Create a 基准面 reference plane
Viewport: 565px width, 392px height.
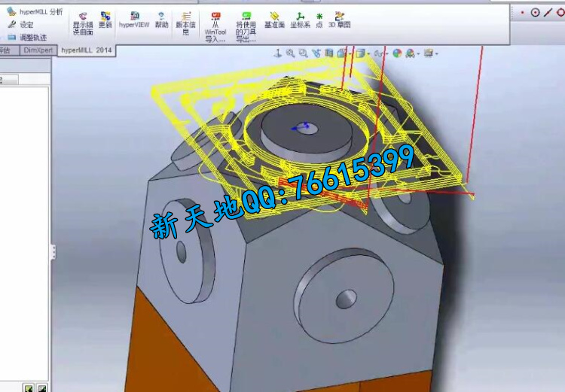coord(274,20)
